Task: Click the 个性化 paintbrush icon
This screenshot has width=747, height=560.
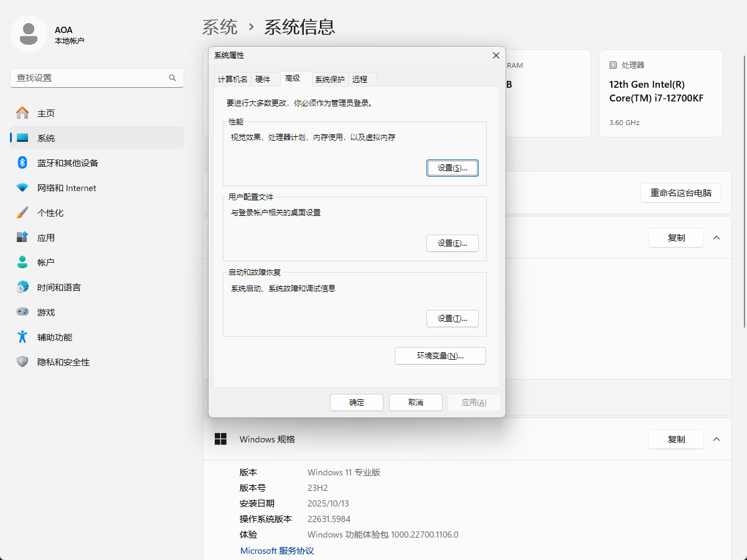Action: point(22,212)
